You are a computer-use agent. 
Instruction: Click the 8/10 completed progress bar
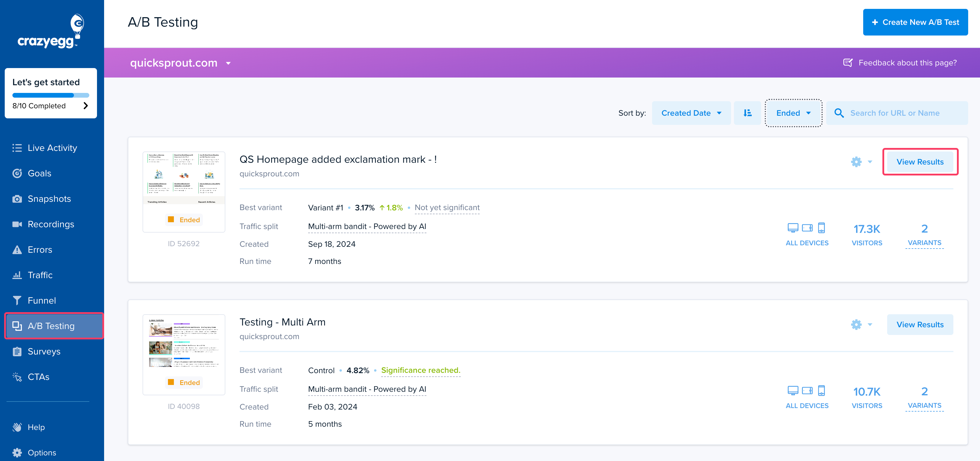(51, 95)
